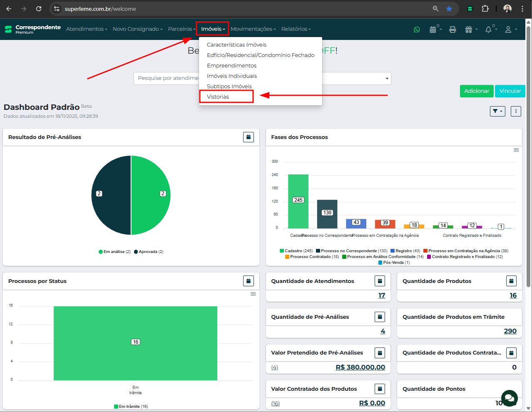Click the hamburger menu on Fases dos Processos chart
This screenshot has width=532, height=412.
[x=516, y=150]
